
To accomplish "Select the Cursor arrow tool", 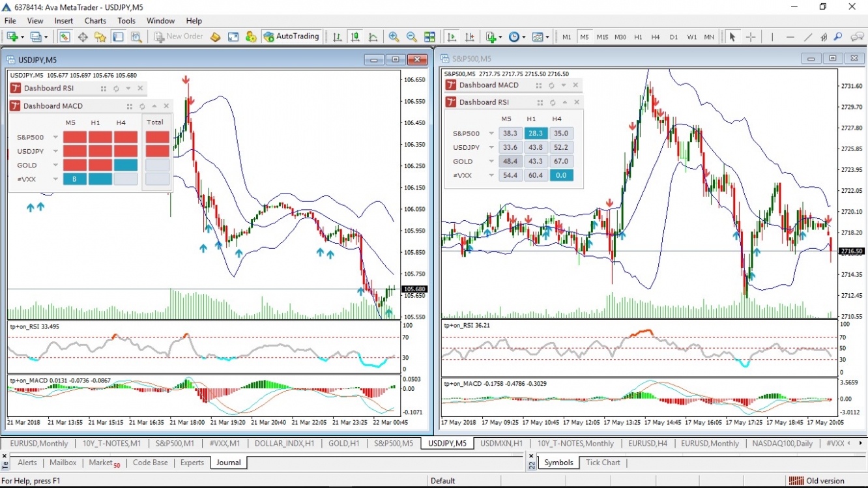I will 732,37.
